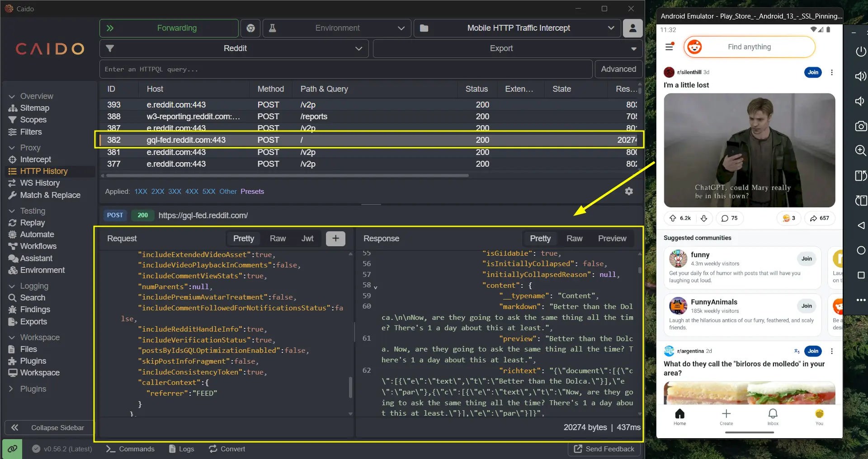Open the Mobile HTTP Traffic Intercept project dropdown
Viewport: 868px width, 459px height.
pos(517,28)
